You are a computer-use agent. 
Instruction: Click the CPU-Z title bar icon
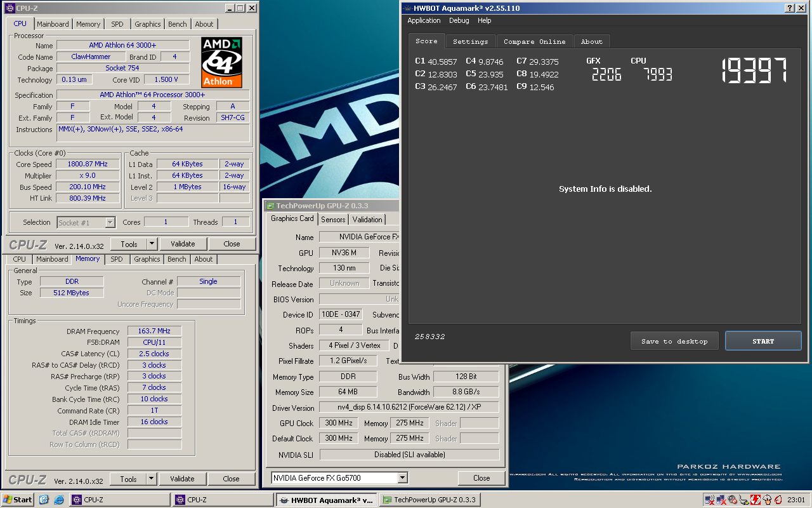10,8
